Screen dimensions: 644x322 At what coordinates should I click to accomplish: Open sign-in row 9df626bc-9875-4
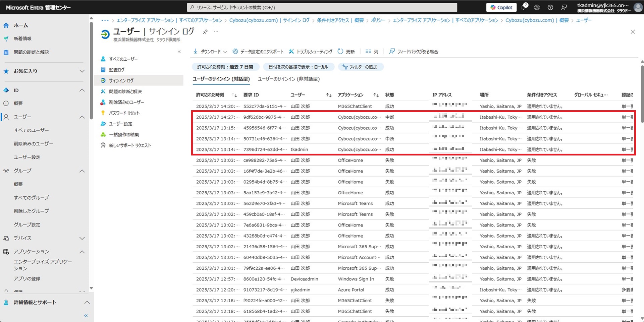413,117
